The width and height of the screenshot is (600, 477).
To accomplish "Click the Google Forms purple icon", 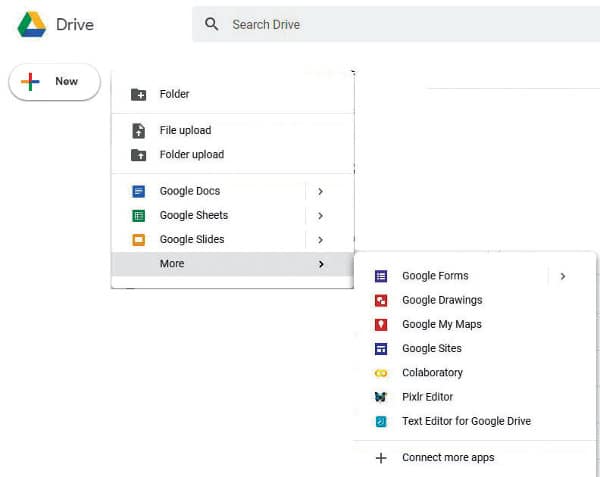I will click(x=381, y=276).
